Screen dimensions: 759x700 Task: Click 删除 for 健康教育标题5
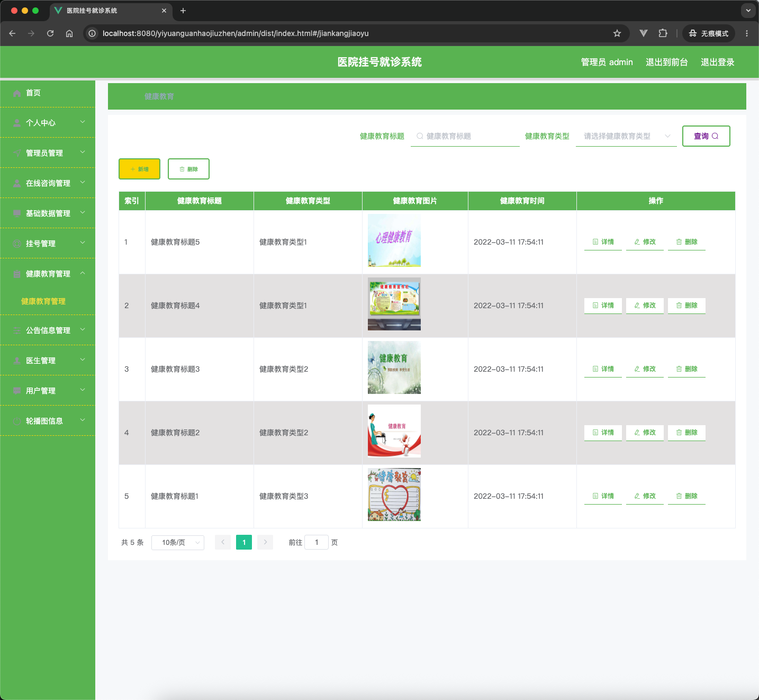tap(686, 242)
